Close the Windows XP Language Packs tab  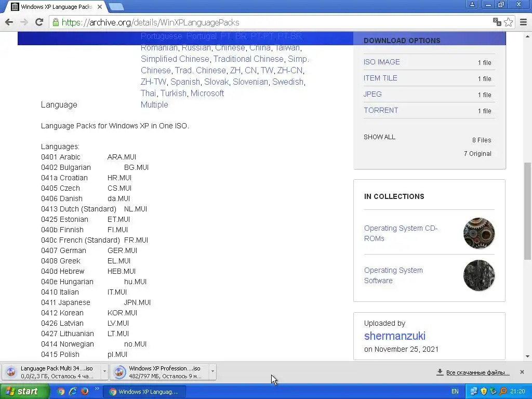99,7
